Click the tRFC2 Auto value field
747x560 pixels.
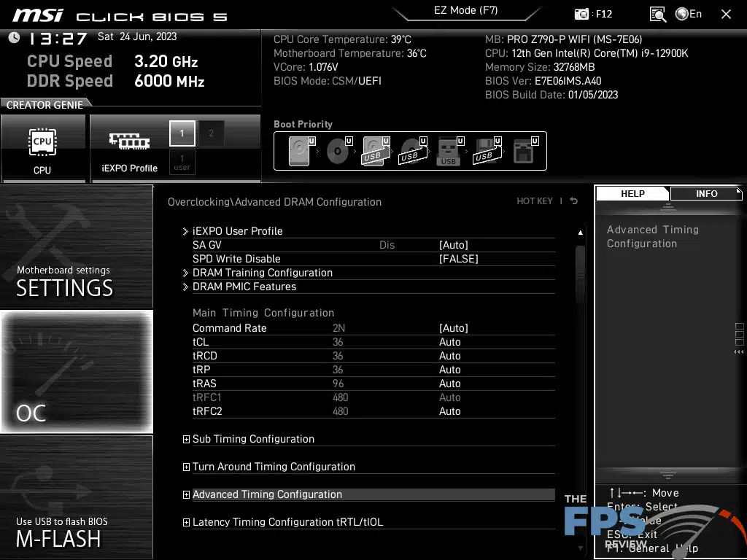(449, 411)
